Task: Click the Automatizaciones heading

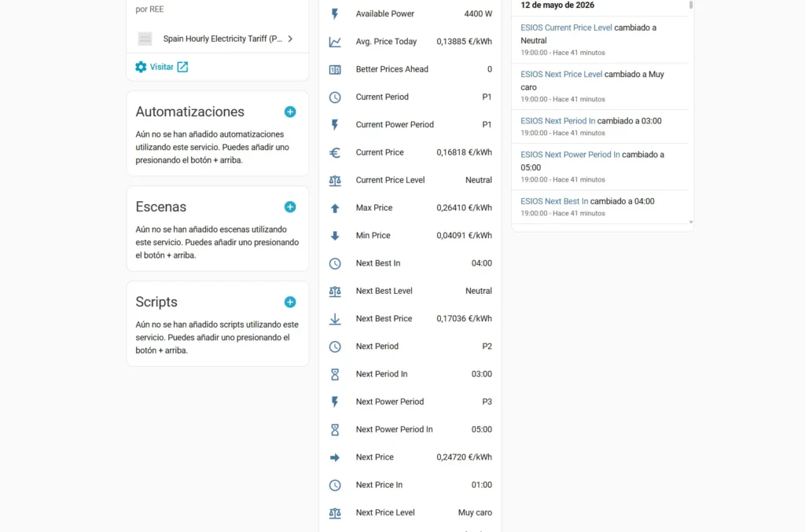Action: (190, 112)
